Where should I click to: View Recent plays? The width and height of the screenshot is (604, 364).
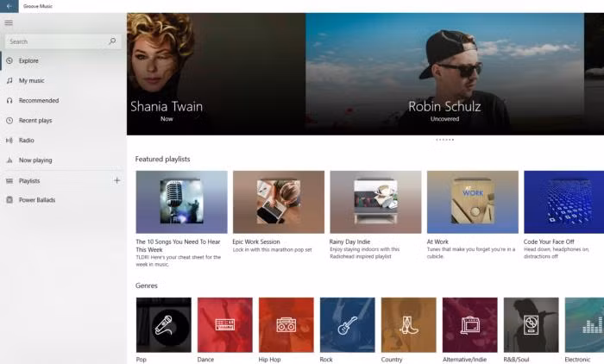point(35,121)
